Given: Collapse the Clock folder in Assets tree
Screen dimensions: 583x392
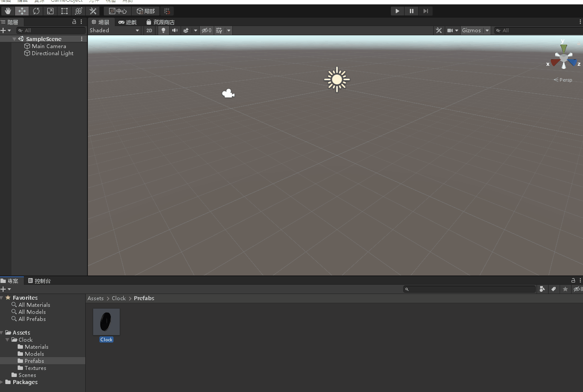Looking at the screenshot, I should (8, 340).
